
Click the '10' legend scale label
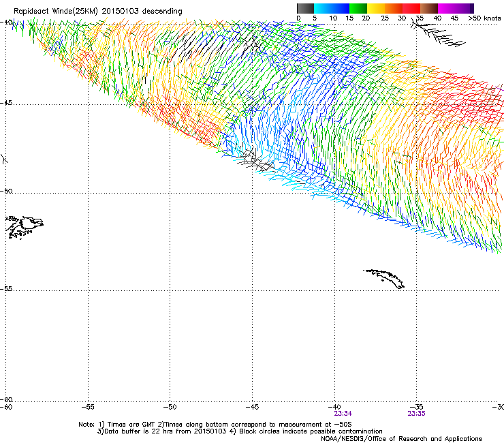coord(333,18)
